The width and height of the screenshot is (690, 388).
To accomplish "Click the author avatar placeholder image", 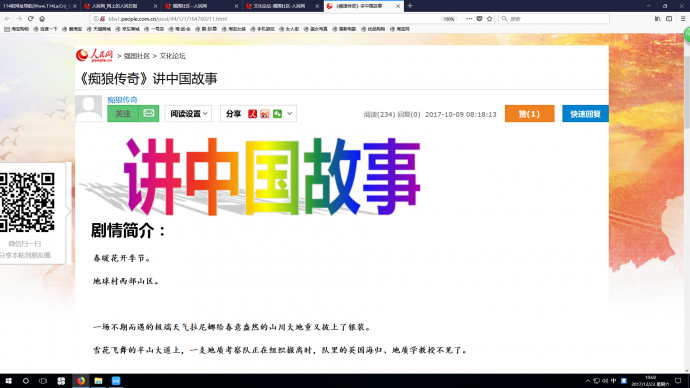I will 88,108.
